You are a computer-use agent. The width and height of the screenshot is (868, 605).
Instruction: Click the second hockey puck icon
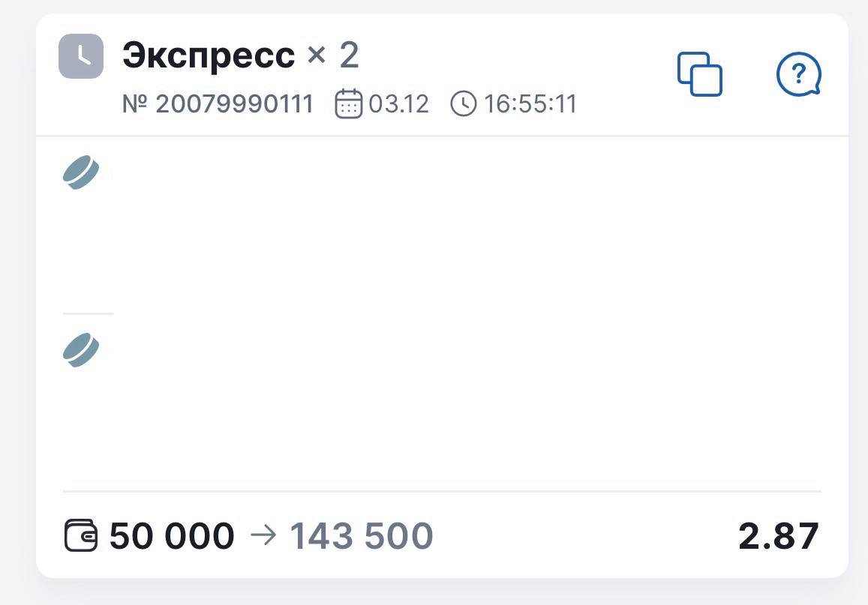coord(81,350)
